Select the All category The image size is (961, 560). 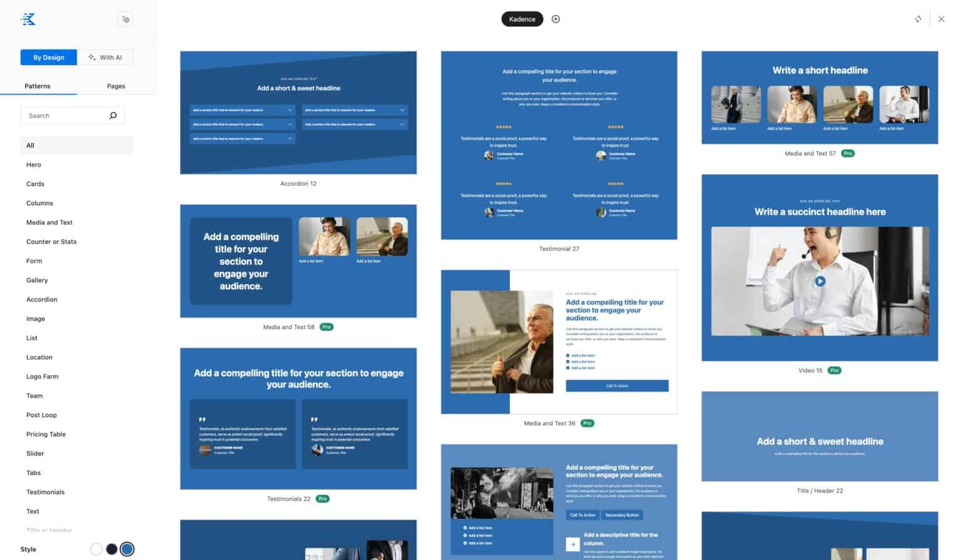(77, 145)
